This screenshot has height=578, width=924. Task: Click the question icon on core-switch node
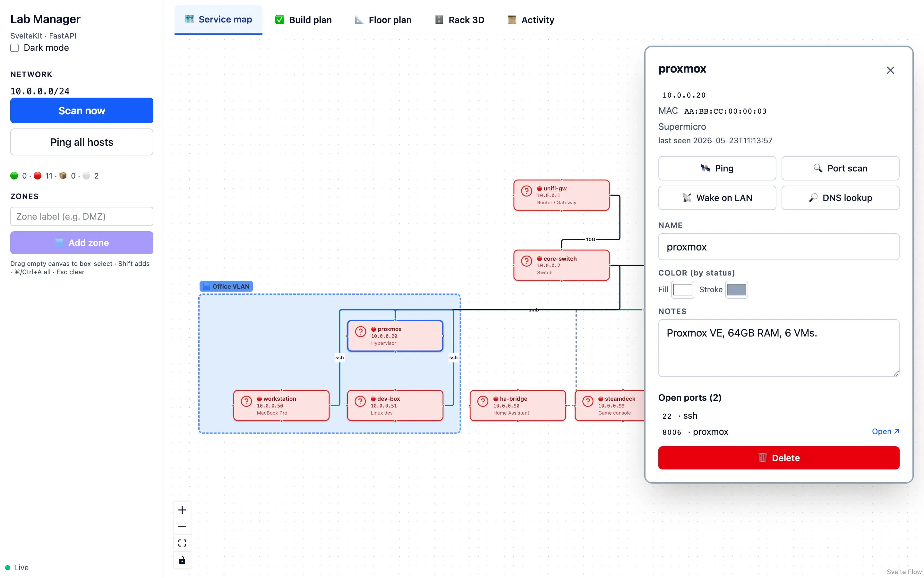526,261
